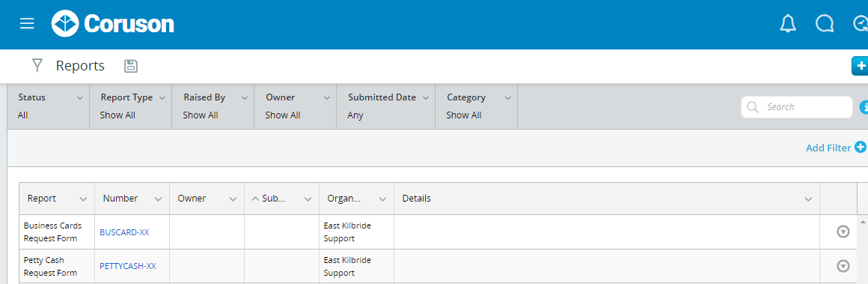868x284 pixels.
Task: Click the filter funnel icon
Action: (37, 66)
